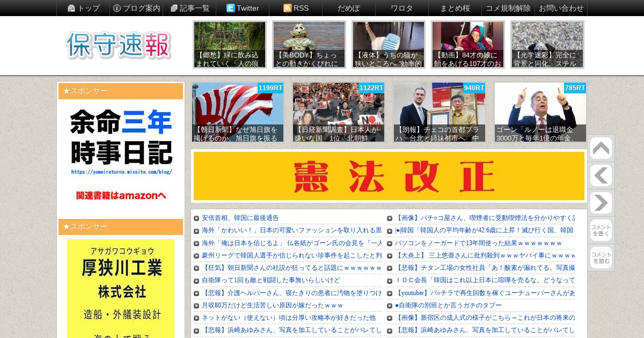Click the yomeireturns.wixsite.com/blog URL text

pyautogui.click(x=121, y=172)
